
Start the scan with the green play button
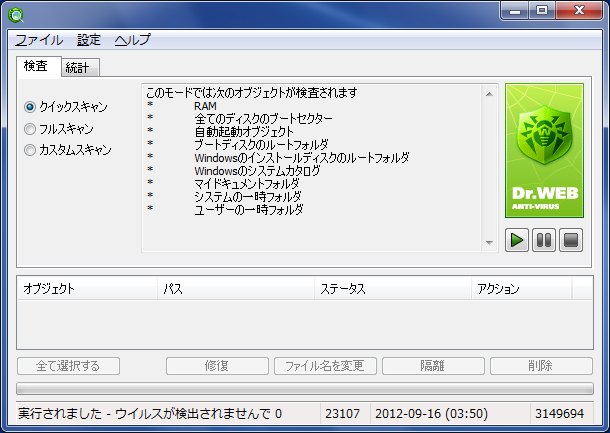pos(517,240)
